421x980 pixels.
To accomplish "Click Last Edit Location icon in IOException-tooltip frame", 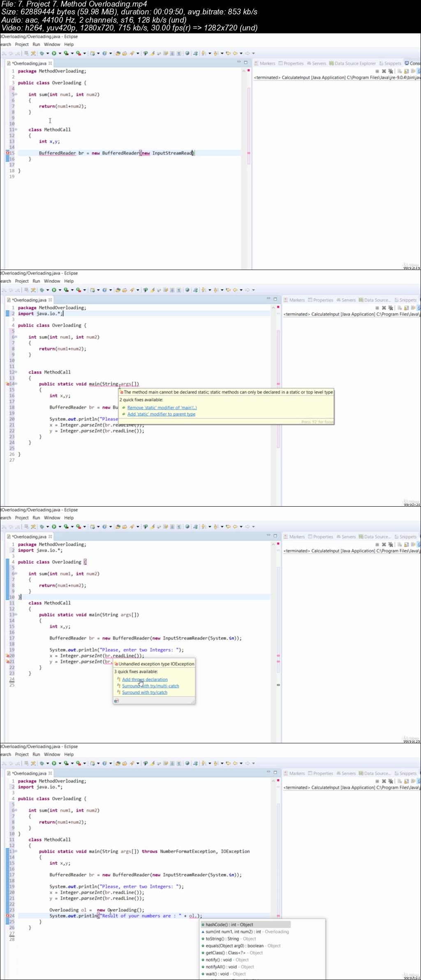I will click(228, 526).
